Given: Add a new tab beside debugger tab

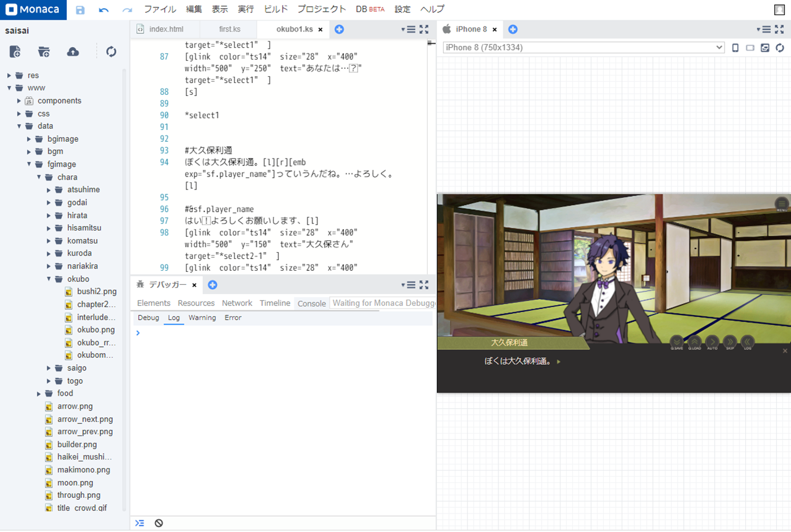Looking at the screenshot, I should coord(213,285).
